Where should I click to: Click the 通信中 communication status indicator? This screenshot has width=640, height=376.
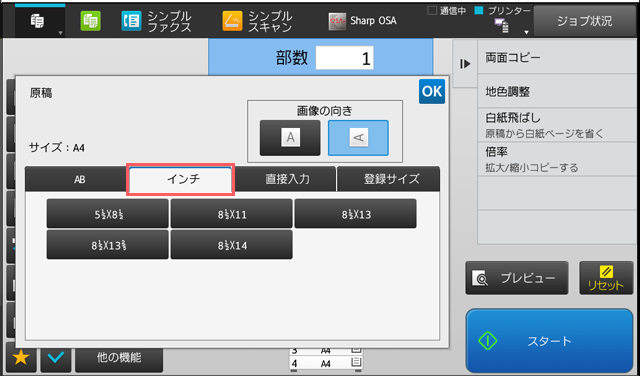pyautogui.click(x=447, y=11)
